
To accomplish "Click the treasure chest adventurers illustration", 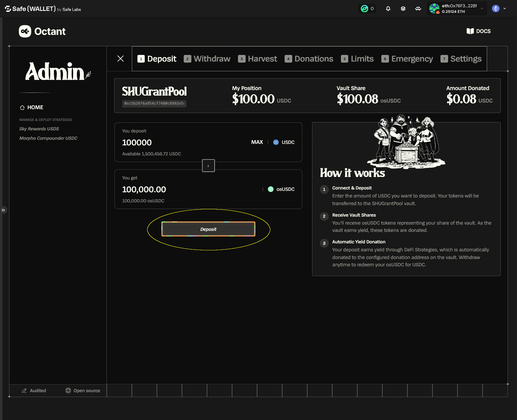I will click(x=406, y=142).
